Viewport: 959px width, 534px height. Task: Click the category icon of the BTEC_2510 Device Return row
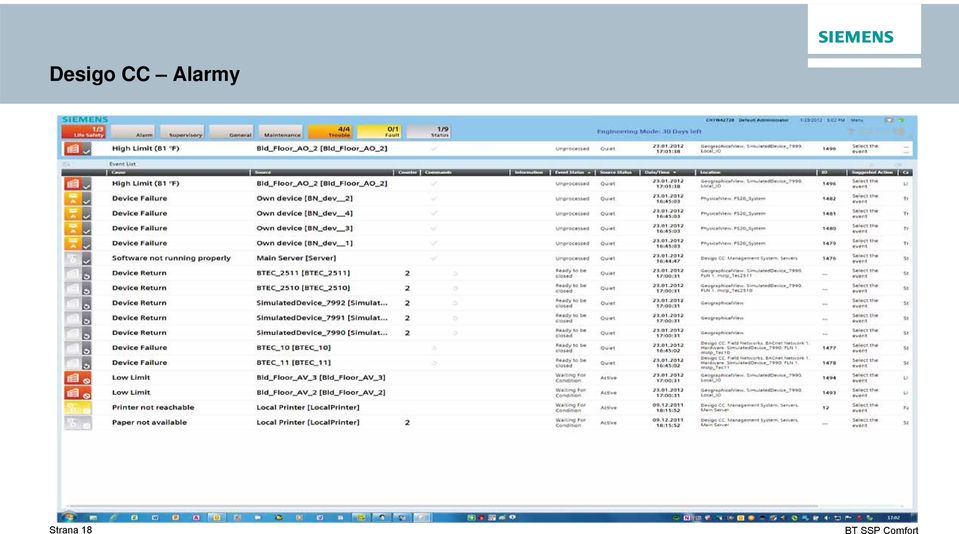click(73, 287)
